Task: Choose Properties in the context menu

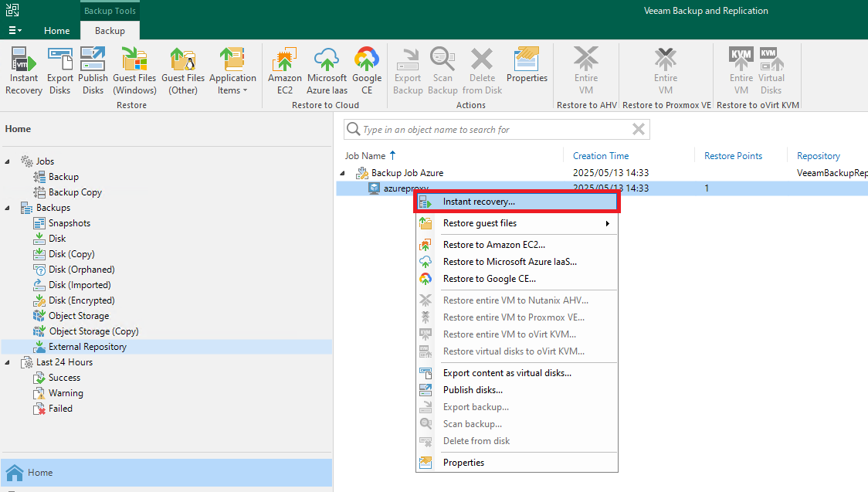Action: [517, 463]
